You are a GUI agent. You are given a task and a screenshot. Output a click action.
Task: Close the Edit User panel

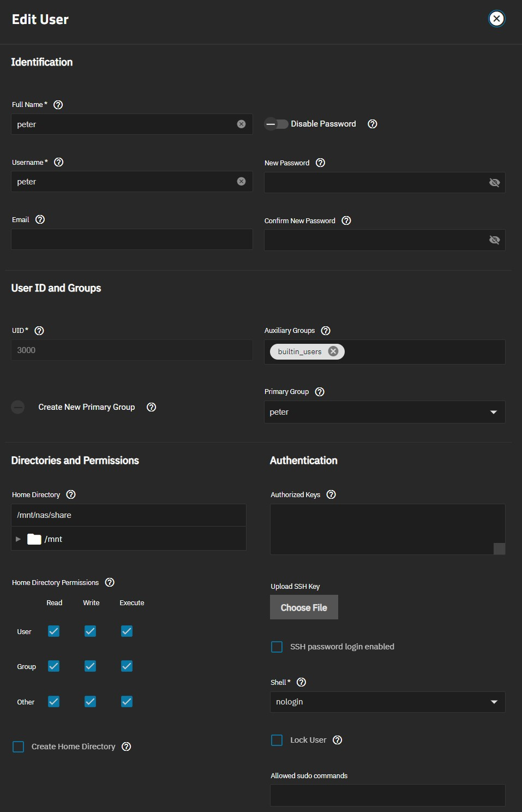[496, 19]
